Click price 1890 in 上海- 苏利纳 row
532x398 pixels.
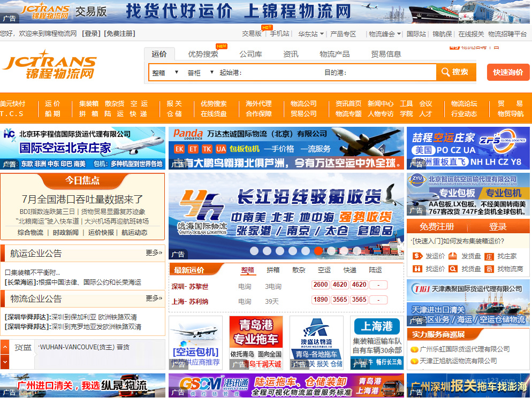[x=321, y=300]
